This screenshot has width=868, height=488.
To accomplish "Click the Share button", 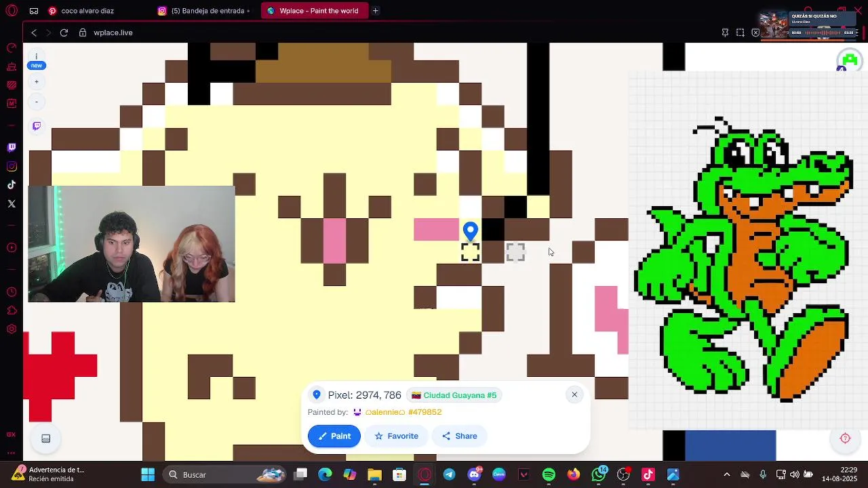I will (460, 436).
